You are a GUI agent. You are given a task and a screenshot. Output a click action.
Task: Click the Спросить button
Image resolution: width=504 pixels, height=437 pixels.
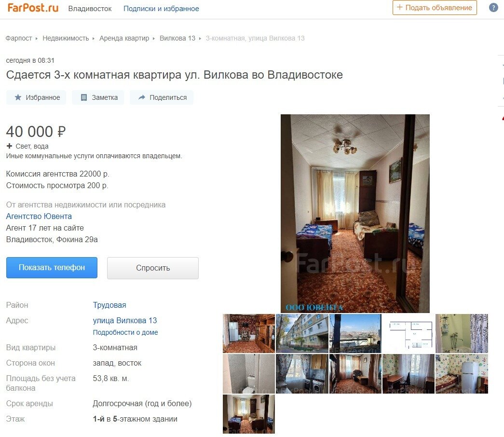[x=153, y=268]
